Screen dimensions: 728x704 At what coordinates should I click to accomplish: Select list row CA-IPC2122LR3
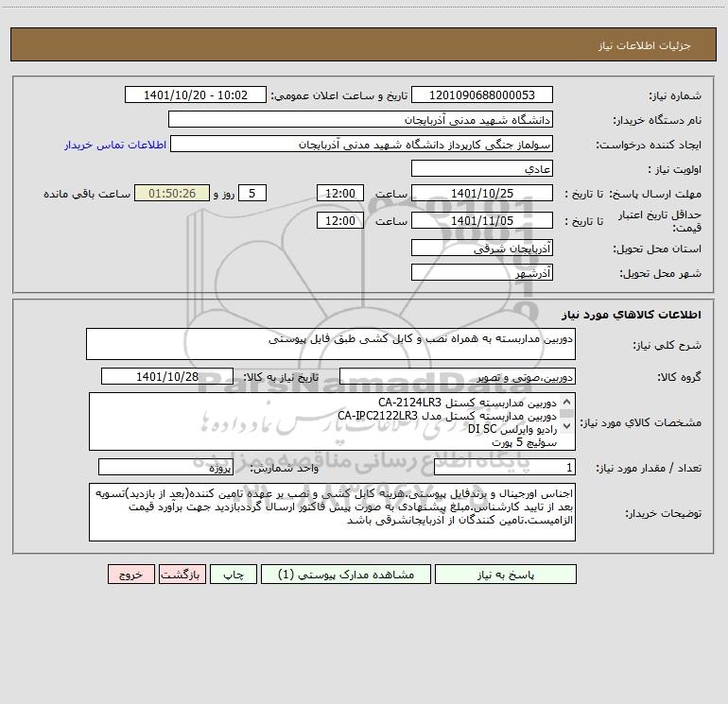447,416
